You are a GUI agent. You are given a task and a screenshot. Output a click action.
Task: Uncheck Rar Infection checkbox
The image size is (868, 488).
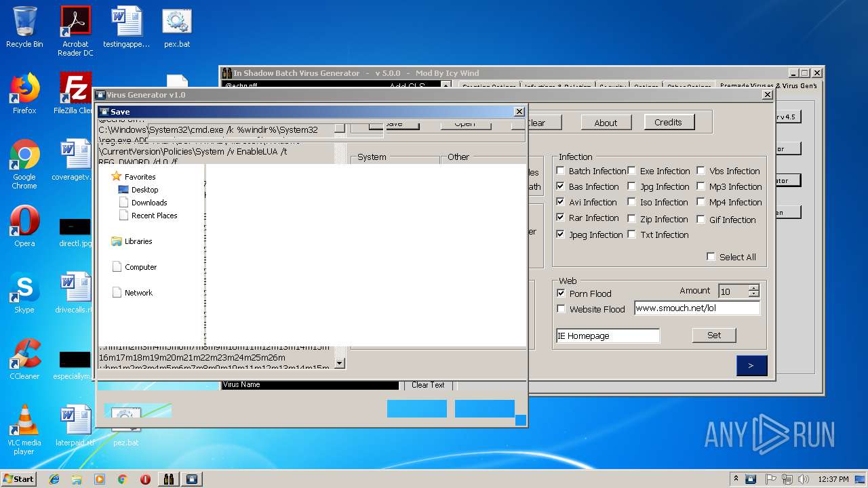tap(560, 218)
